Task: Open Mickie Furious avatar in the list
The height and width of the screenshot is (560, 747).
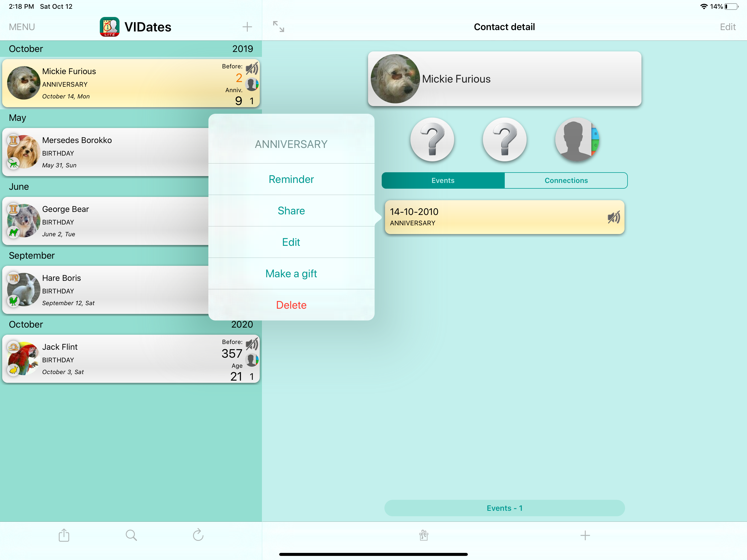Action: 24,83
